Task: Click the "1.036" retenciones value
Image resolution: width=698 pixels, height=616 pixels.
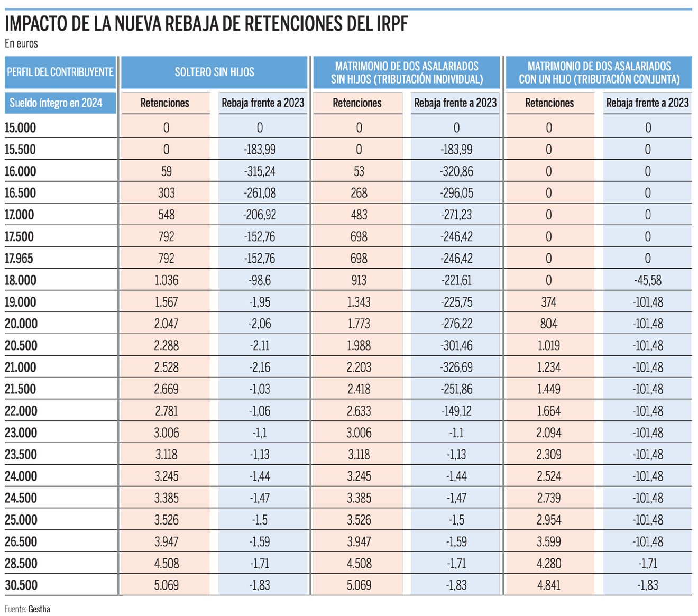Action: coord(166,280)
